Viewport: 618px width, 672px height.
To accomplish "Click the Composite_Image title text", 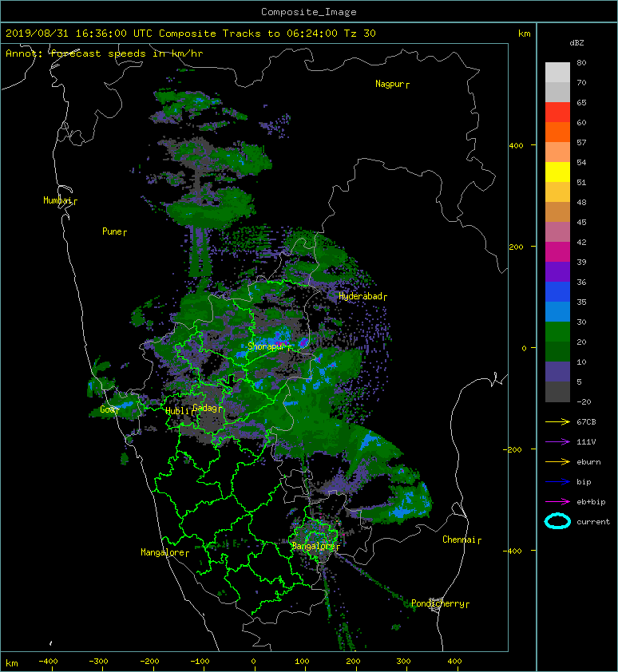I will point(309,12).
